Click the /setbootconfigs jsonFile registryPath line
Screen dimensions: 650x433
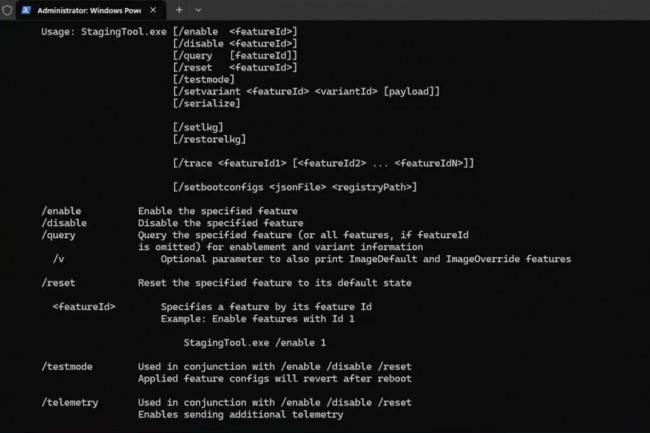294,187
